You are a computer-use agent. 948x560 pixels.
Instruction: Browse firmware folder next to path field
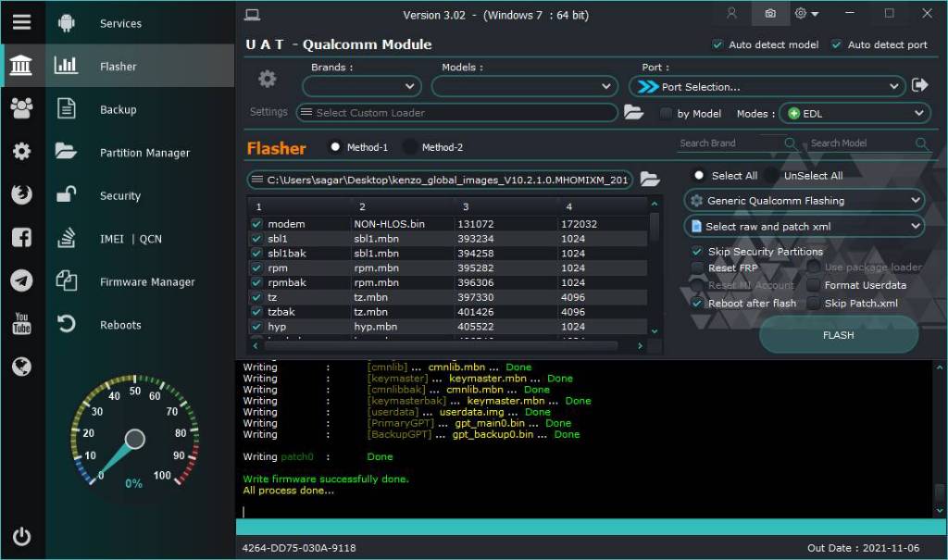(x=650, y=179)
